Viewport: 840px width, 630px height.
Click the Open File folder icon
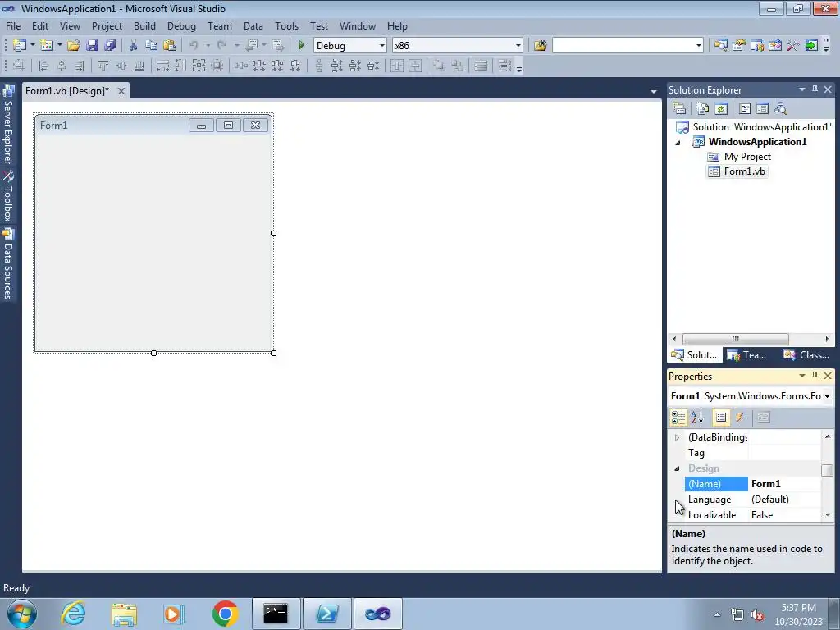click(x=74, y=46)
